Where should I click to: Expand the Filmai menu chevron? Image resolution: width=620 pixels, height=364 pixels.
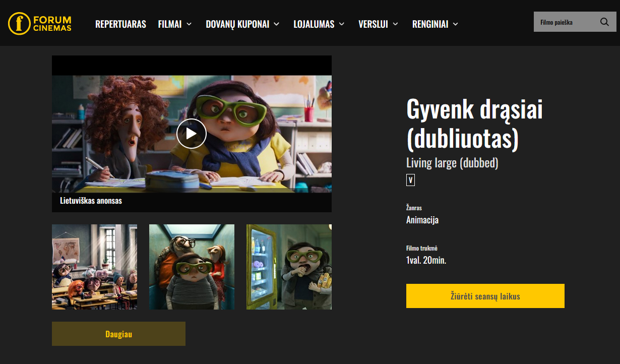coord(189,24)
